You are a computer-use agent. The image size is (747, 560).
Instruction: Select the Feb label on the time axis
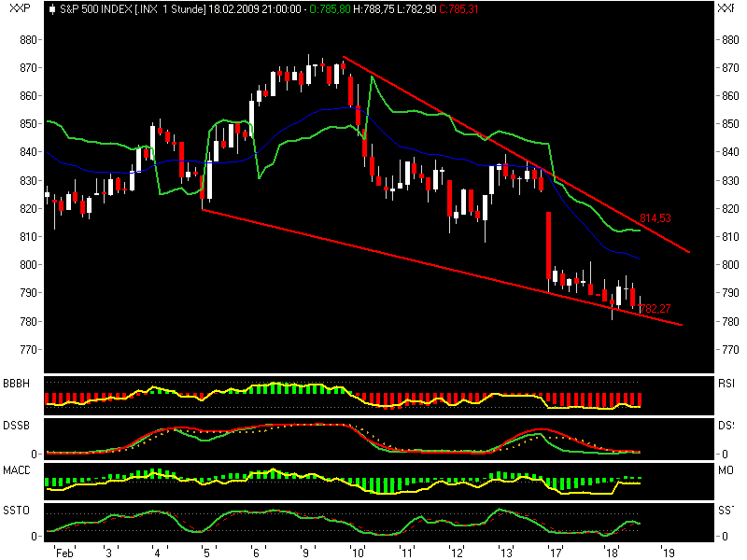63,550
